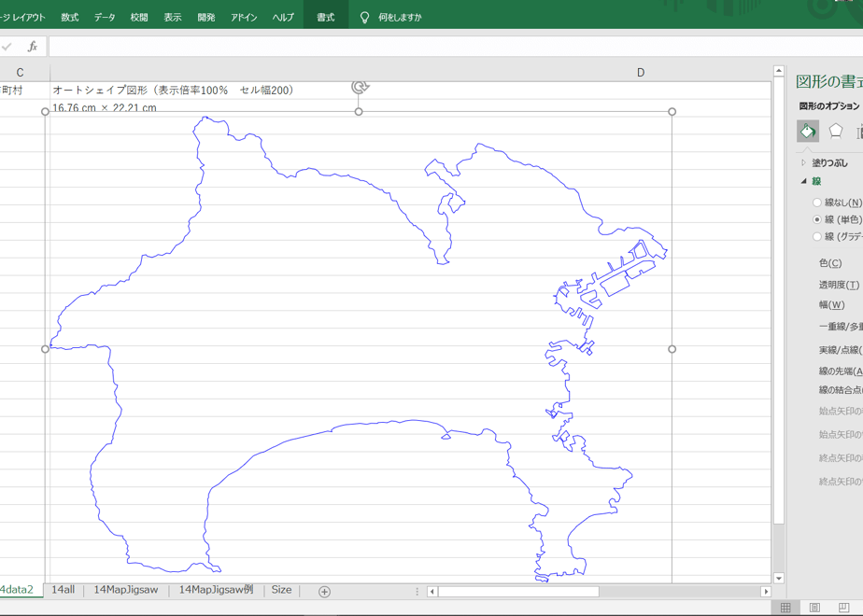The height and width of the screenshot is (616, 863).
Task: Click the 実線/点線 dash type label
Action: [x=841, y=350]
